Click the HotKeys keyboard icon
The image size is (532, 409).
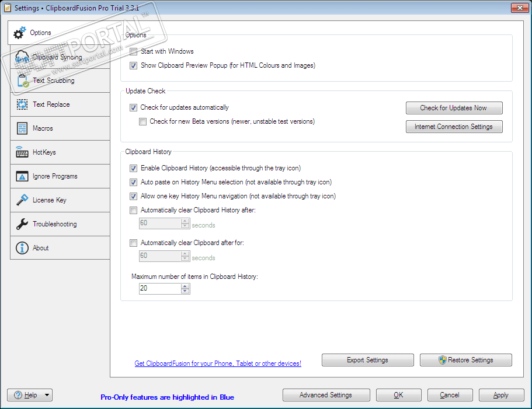(22, 152)
